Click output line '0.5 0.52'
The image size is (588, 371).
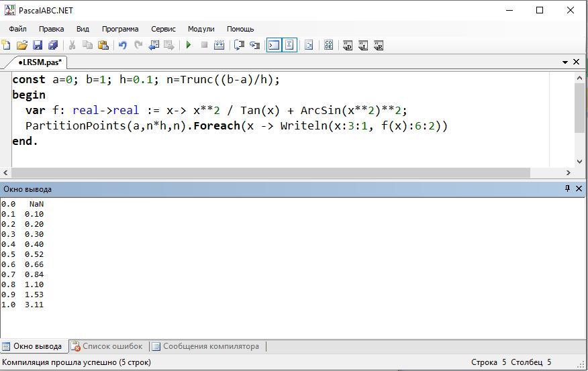(x=22, y=254)
